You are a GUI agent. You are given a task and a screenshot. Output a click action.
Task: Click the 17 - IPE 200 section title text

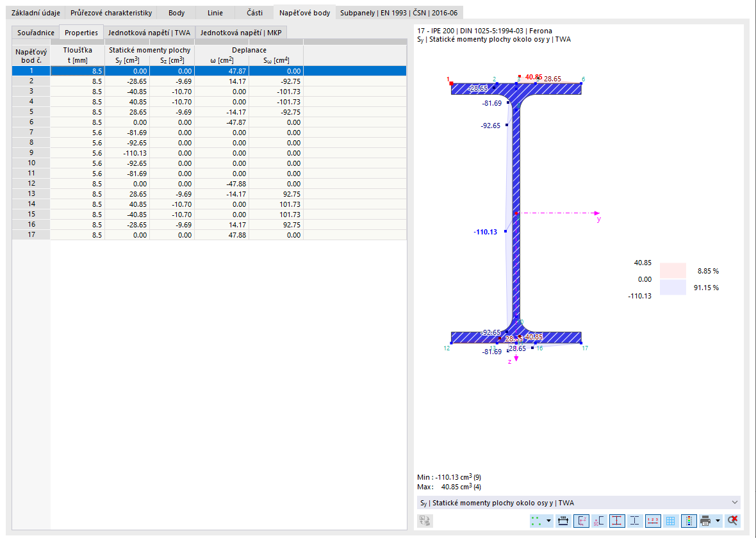point(484,31)
